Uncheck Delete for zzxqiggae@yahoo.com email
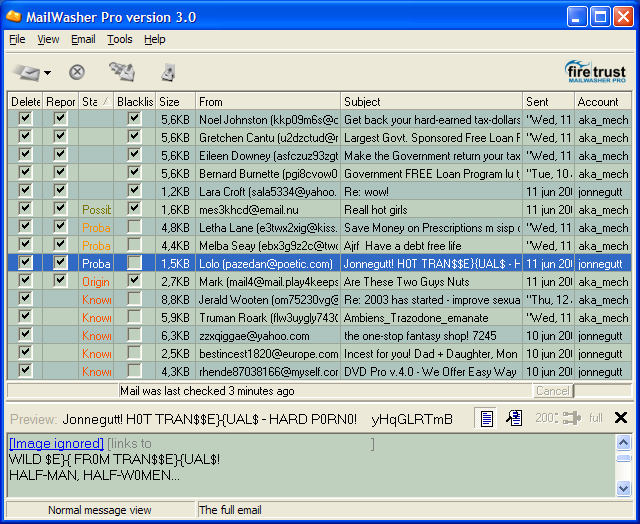 (25, 335)
